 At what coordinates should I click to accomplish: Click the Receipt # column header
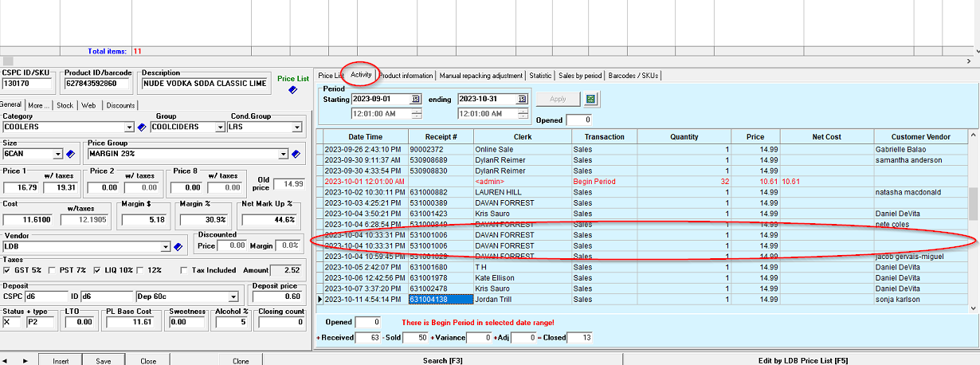(x=441, y=137)
